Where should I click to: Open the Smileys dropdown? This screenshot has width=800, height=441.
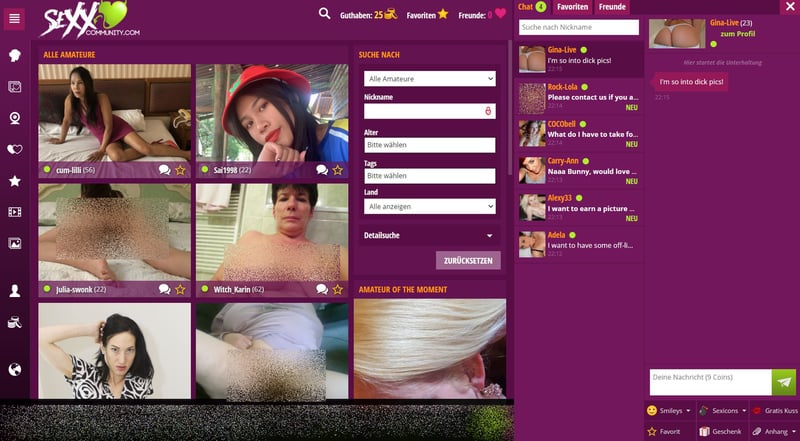pyautogui.click(x=669, y=410)
